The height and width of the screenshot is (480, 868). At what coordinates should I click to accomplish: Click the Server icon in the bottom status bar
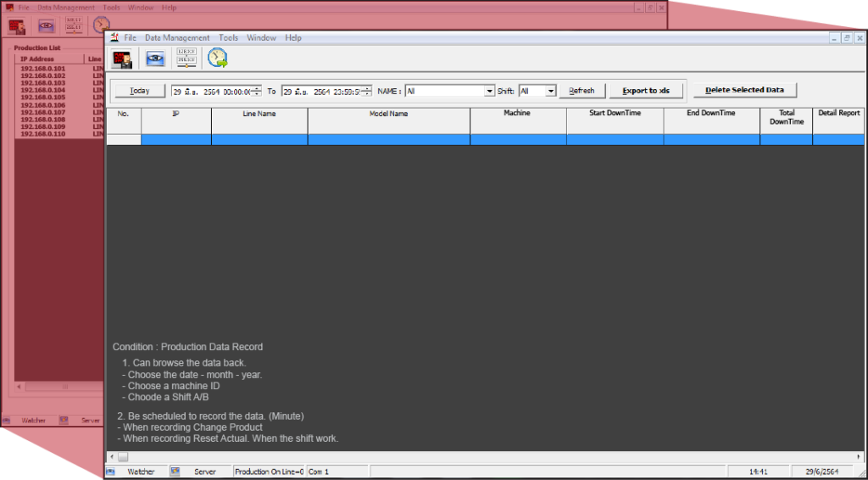(175, 471)
